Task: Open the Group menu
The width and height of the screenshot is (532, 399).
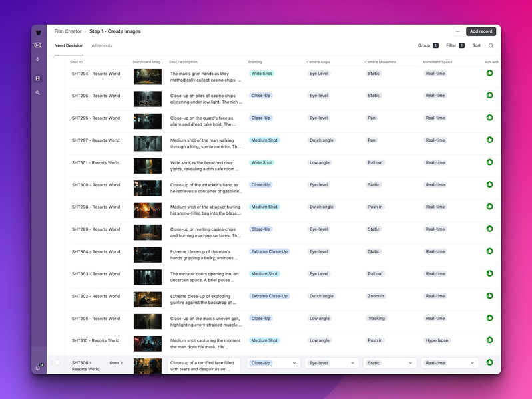Action: [x=428, y=45]
